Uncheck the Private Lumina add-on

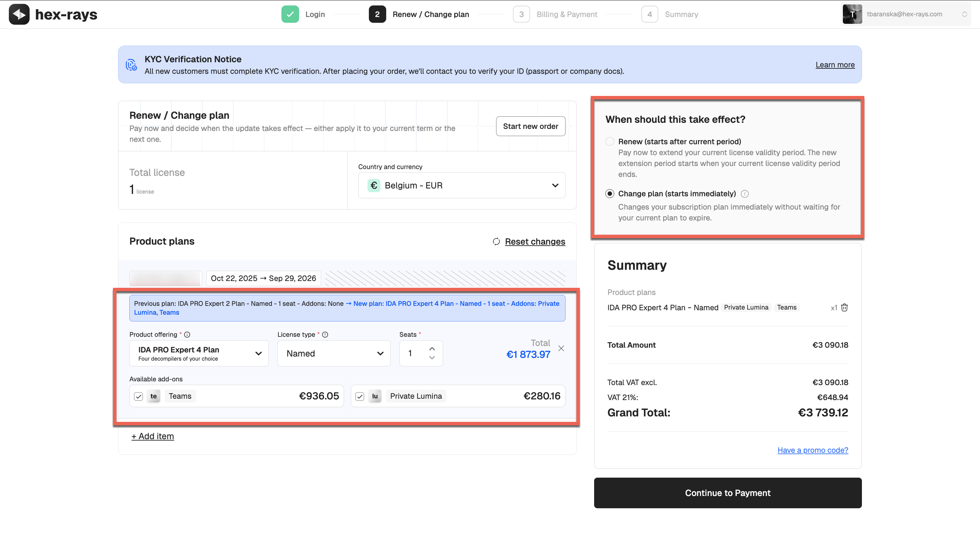pyautogui.click(x=360, y=396)
